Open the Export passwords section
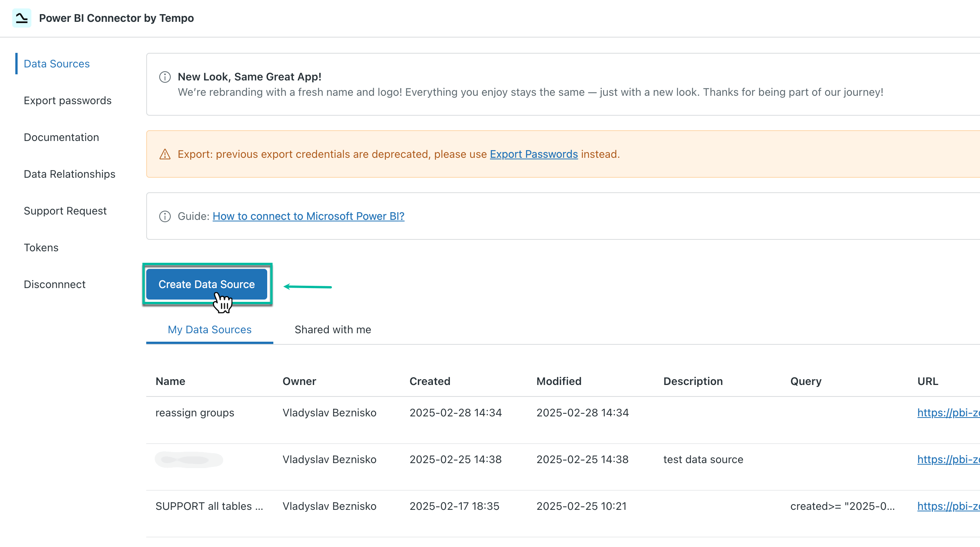 point(67,100)
